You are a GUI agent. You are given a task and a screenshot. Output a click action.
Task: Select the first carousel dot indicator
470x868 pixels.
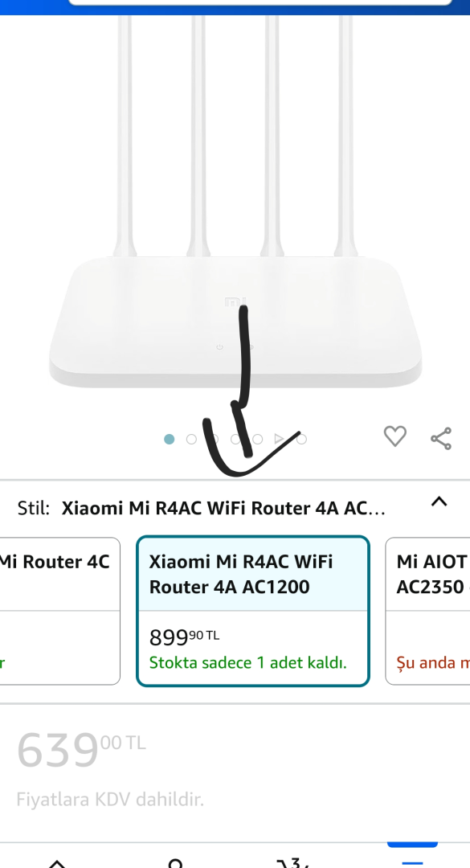point(170,439)
